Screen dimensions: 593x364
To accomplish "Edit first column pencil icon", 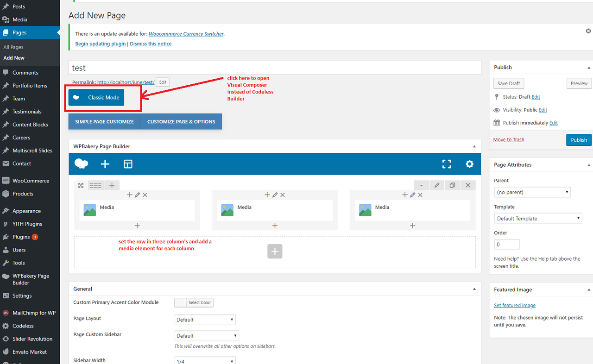I will 137,195.
